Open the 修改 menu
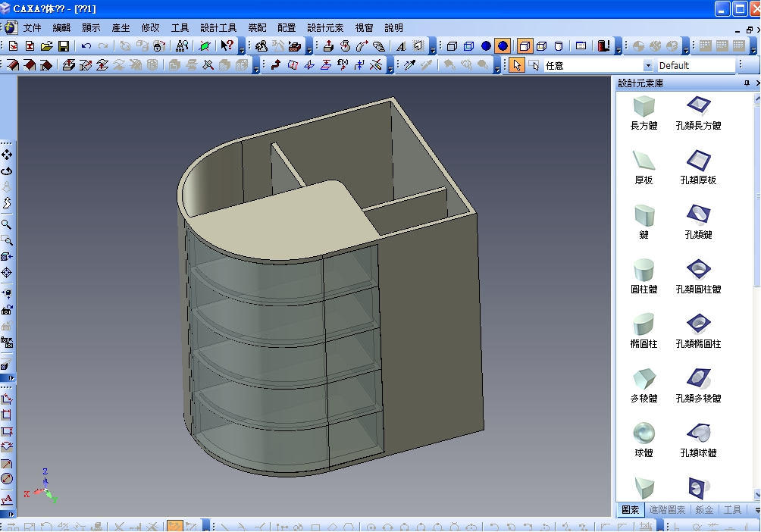The width and height of the screenshot is (761, 532). [x=150, y=28]
